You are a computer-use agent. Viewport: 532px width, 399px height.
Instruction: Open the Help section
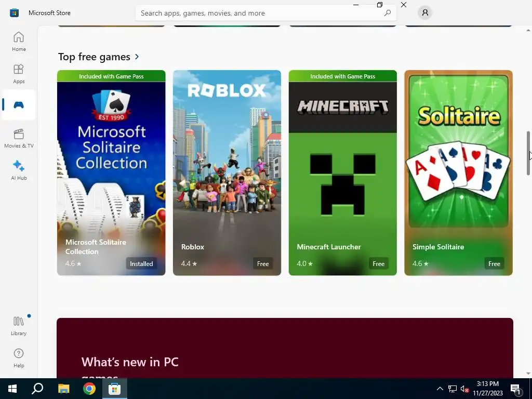click(x=19, y=358)
